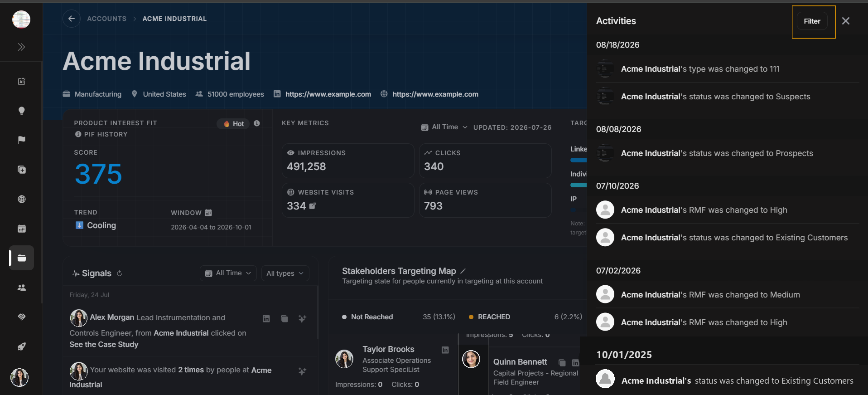Open the See the Case Study link

click(104, 345)
